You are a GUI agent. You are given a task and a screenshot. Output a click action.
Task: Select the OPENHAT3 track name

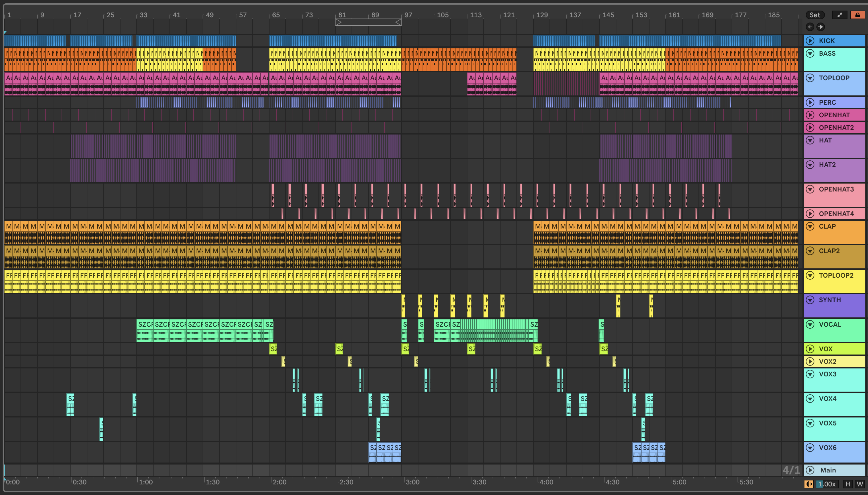[x=836, y=189]
